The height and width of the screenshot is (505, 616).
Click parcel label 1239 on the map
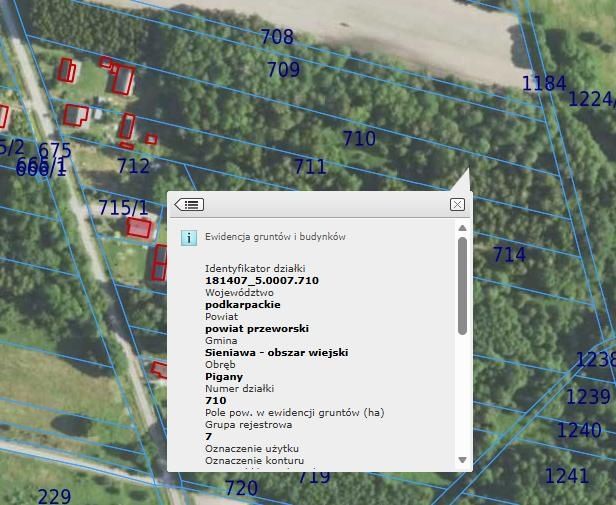pyautogui.click(x=588, y=397)
